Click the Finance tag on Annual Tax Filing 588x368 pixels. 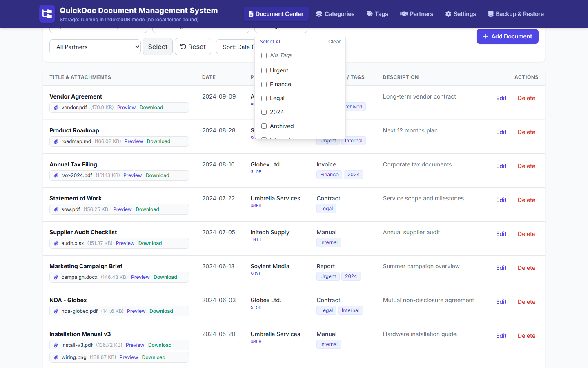tap(329, 175)
